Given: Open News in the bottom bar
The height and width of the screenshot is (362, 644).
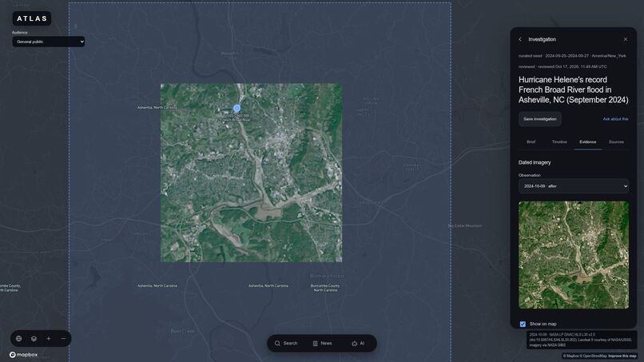Looking at the screenshot, I should (x=323, y=343).
